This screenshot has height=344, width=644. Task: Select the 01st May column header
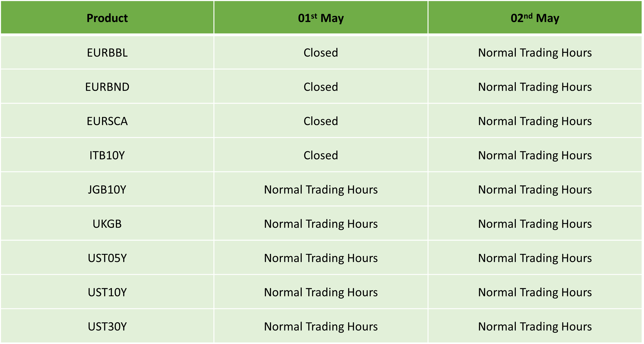[x=321, y=17]
